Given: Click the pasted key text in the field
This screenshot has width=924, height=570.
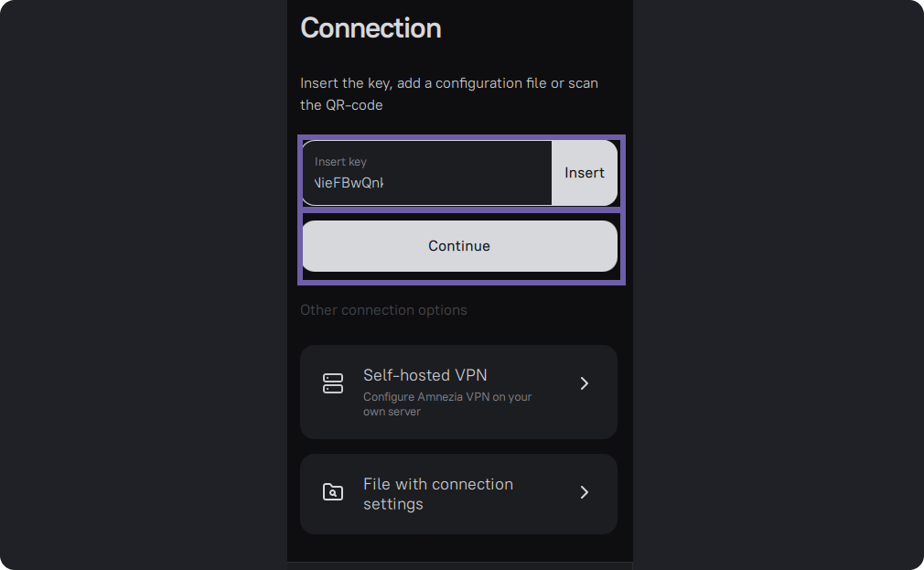Looking at the screenshot, I should coord(349,183).
